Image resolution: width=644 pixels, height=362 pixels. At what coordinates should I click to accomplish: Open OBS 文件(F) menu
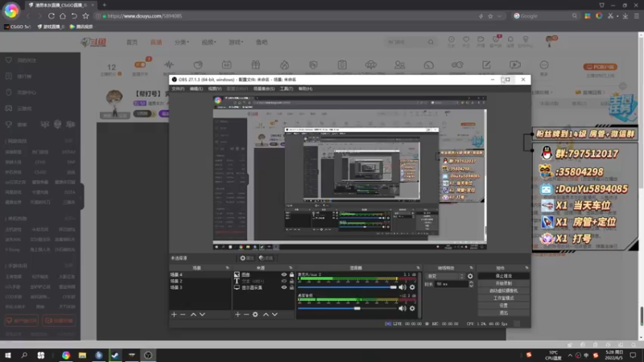coord(178,88)
